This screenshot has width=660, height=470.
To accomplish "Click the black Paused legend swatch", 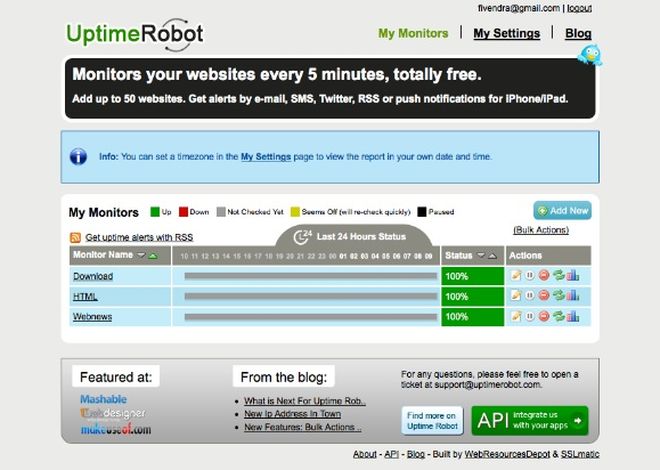I will [422, 212].
